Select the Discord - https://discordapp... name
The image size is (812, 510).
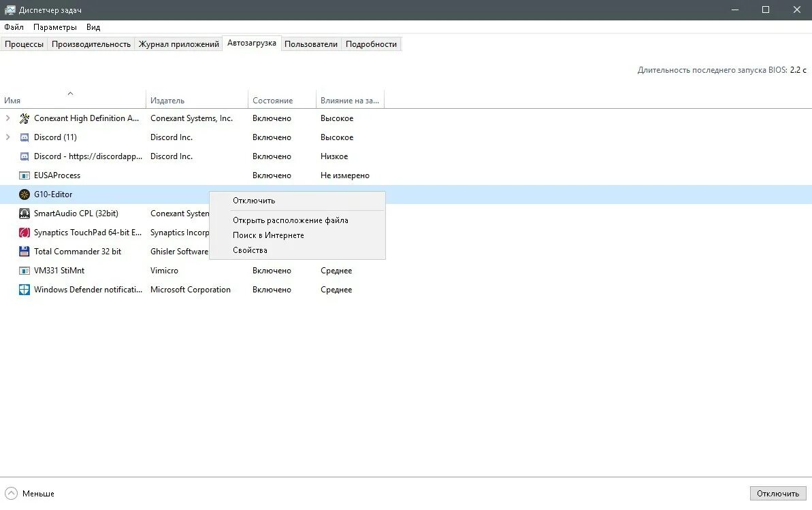point(88,156)
